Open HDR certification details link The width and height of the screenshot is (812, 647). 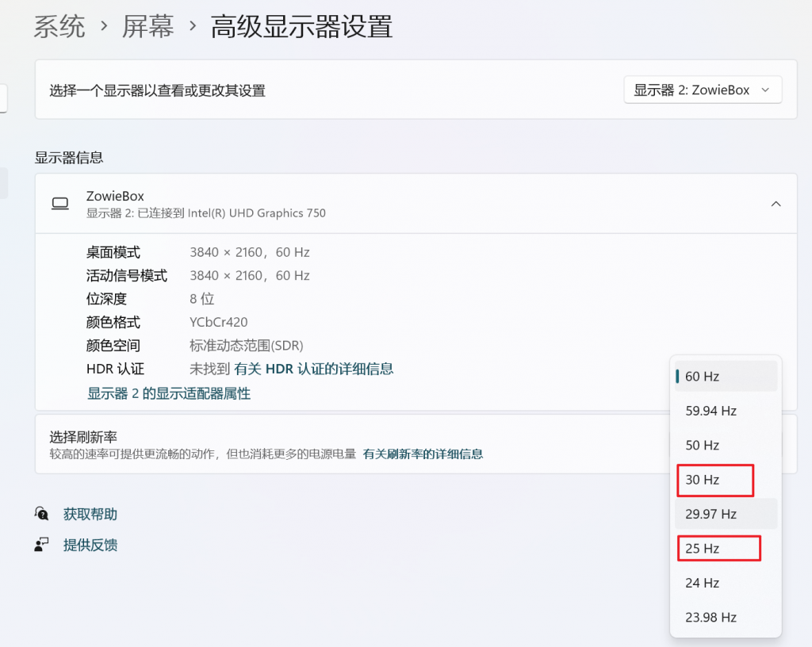pos(313,369)
